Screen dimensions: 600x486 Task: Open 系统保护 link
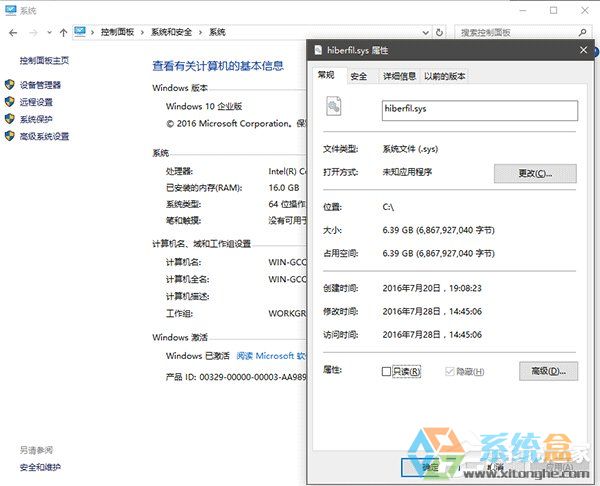(36, 119)
